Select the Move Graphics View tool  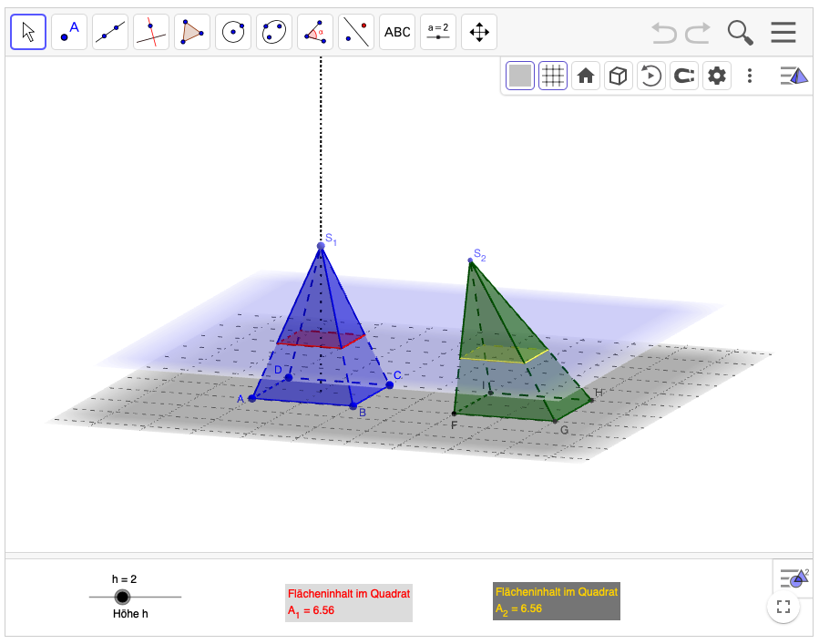(479, 32)
